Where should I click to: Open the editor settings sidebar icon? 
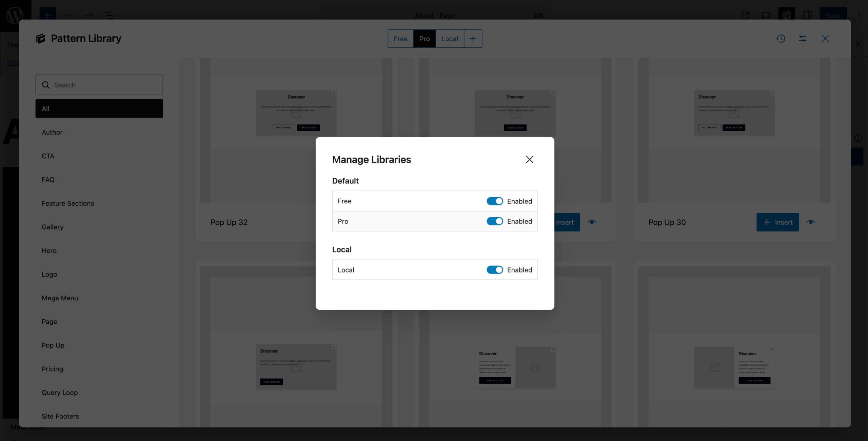tap(807, 16)
